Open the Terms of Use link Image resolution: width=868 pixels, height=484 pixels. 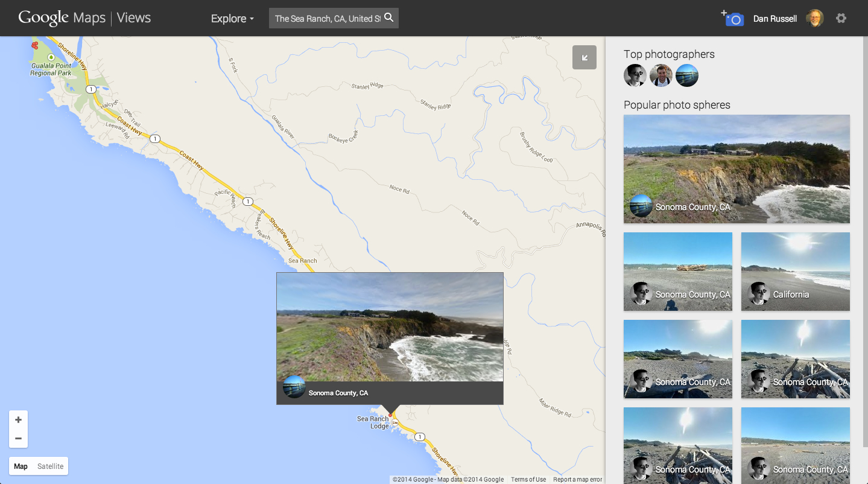528,480
